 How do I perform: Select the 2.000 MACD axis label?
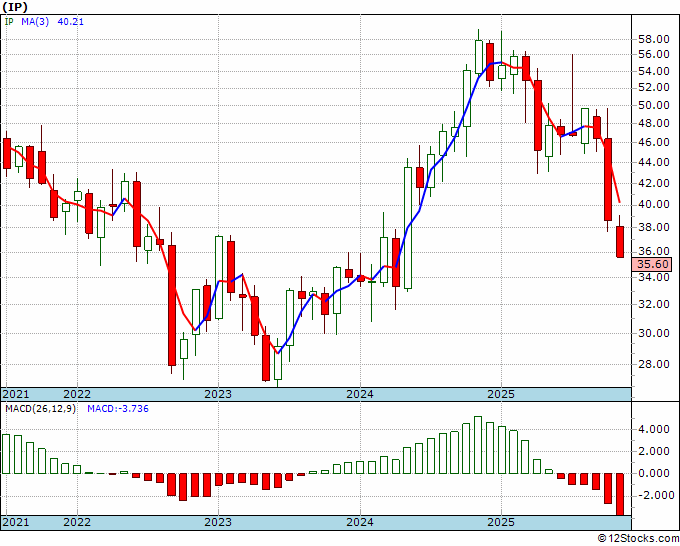(654, 451)
